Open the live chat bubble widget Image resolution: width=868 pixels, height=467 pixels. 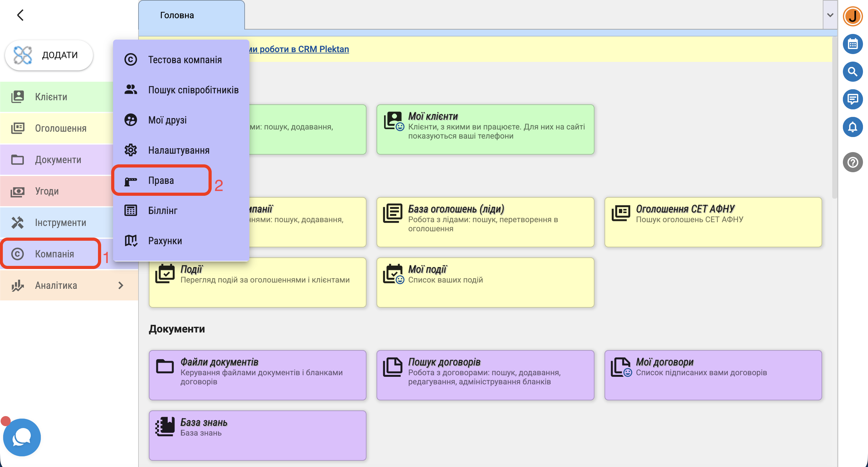click(x=22, y=437)
